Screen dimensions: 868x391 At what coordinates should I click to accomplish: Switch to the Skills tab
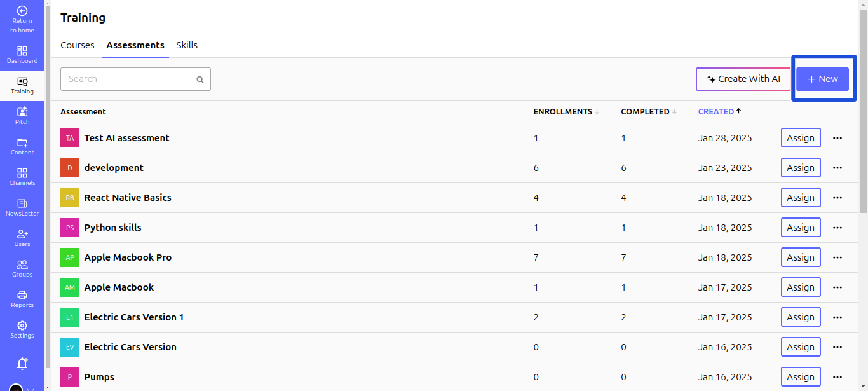click(187, 45)
